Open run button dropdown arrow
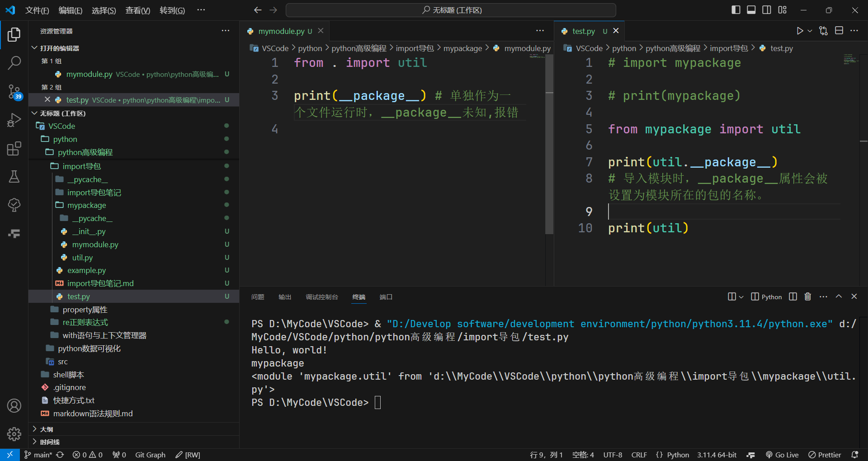 pyautogui.click(x=810, y=31)
